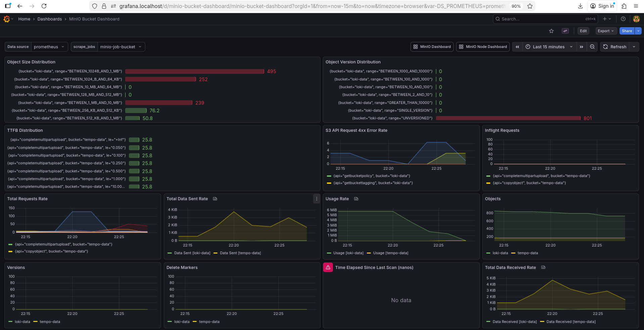Click the alert warning icon on Time Elapsed panel

328,268
